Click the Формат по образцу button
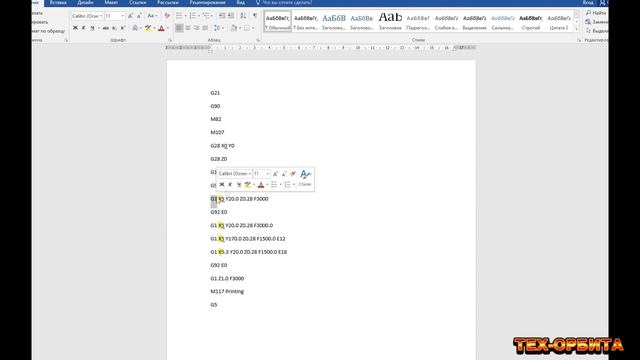 [x=48, y=31]
